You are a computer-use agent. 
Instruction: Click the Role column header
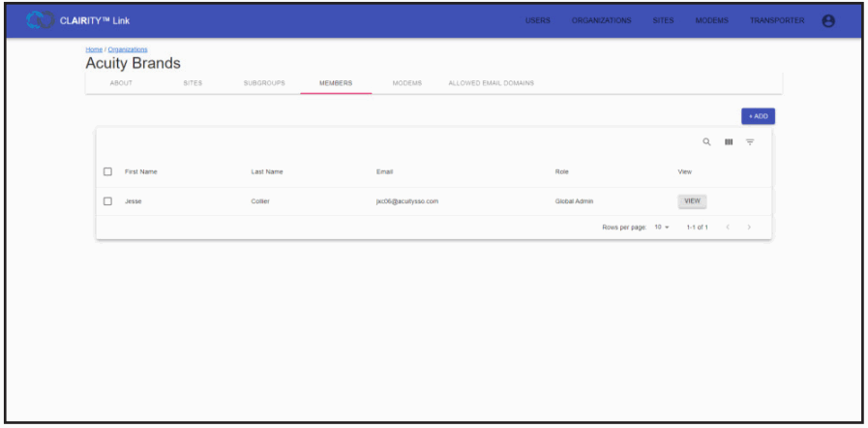(562, 171)
